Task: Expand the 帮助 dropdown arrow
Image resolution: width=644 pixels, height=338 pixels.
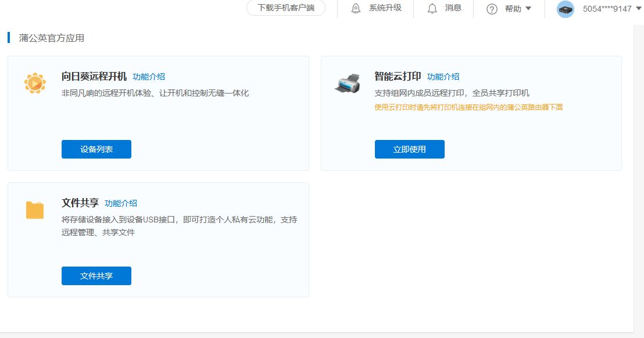Action: coord(528,8)
